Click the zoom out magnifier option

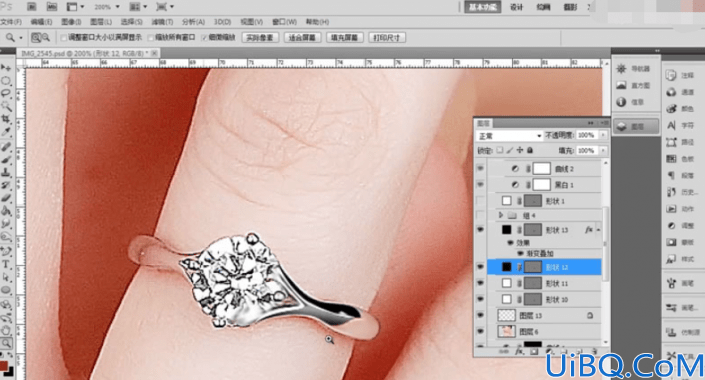[45, 38]
